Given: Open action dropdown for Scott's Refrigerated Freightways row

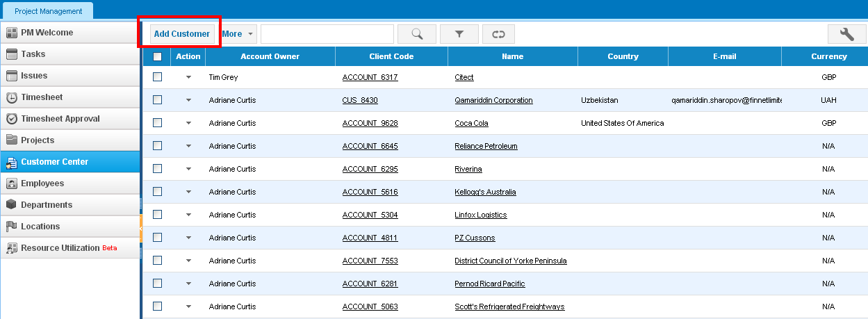Looking at the screenshot, I should [x=188, y=307].
